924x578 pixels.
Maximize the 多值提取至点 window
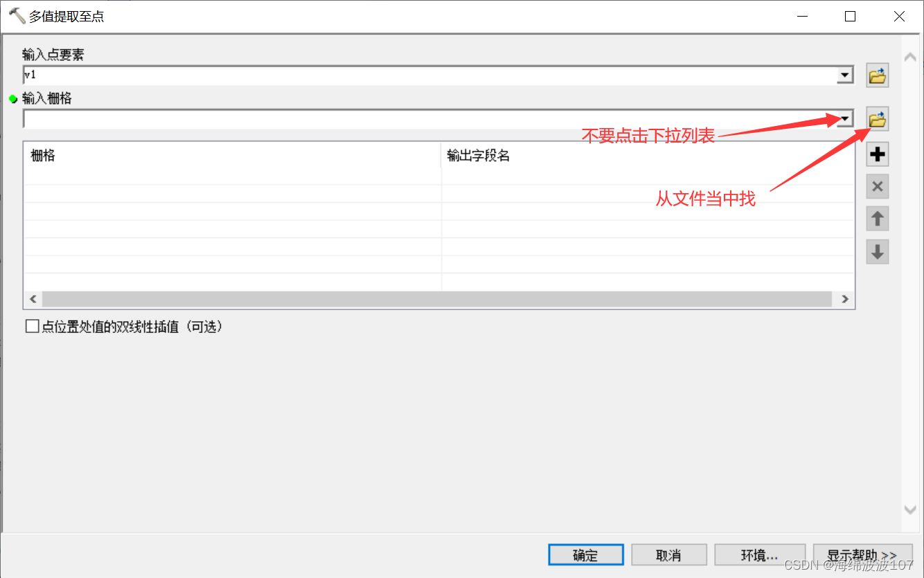click(x=850, y=17)
